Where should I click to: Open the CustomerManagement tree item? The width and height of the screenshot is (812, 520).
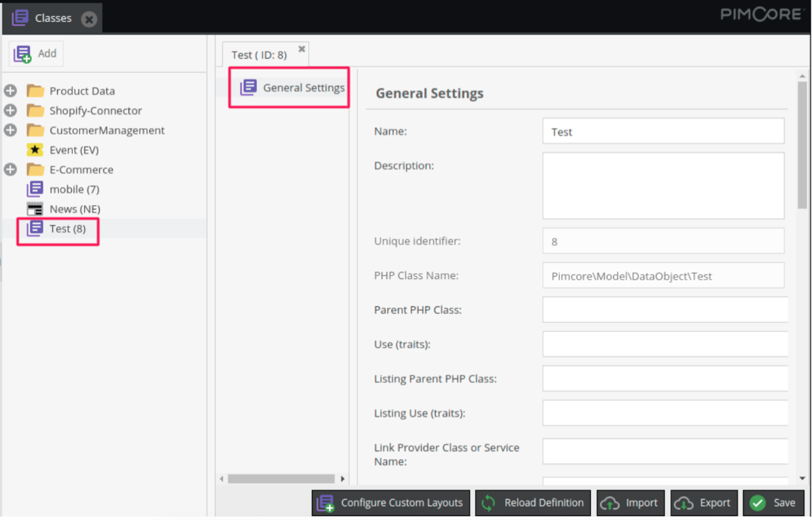(x=107, y=130)
